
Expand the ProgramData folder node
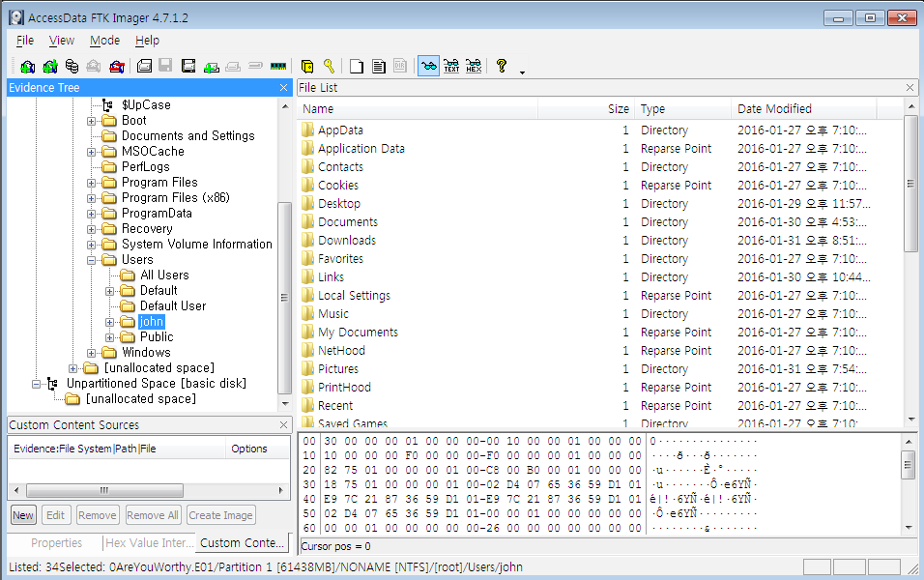(x=92, y=214)
